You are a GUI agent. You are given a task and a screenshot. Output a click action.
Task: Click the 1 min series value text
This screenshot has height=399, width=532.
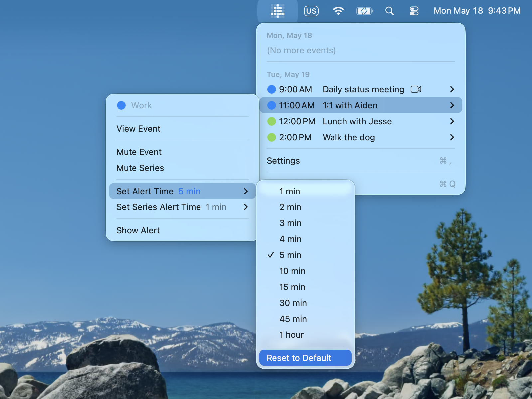(216, 207)
